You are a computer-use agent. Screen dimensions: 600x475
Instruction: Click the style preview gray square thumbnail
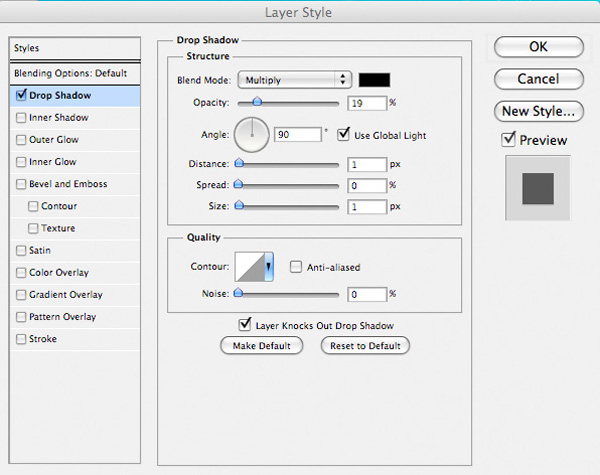click(538, 188)
